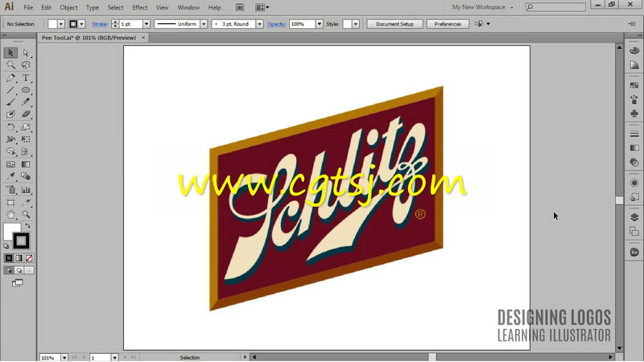Switch to Pen Tool.ai document tab
Viewport: 644px width, 362px height.
point(89,38)
